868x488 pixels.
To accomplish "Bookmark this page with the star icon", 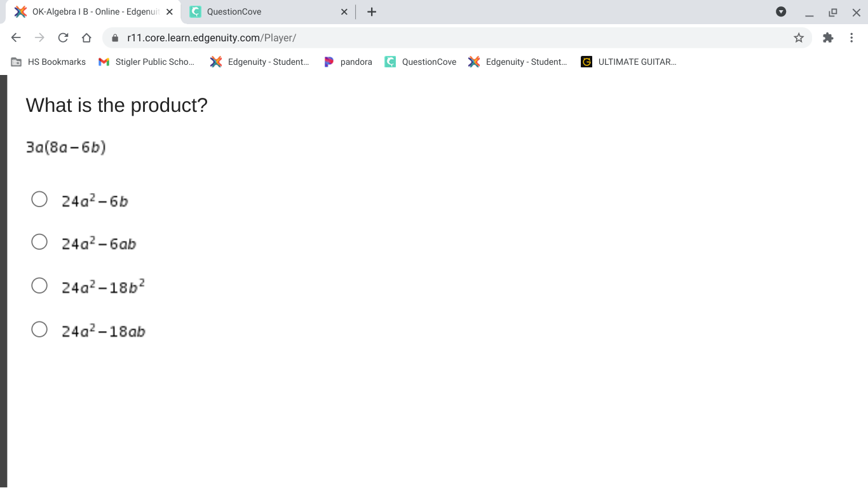I will (x=799, y=37).
